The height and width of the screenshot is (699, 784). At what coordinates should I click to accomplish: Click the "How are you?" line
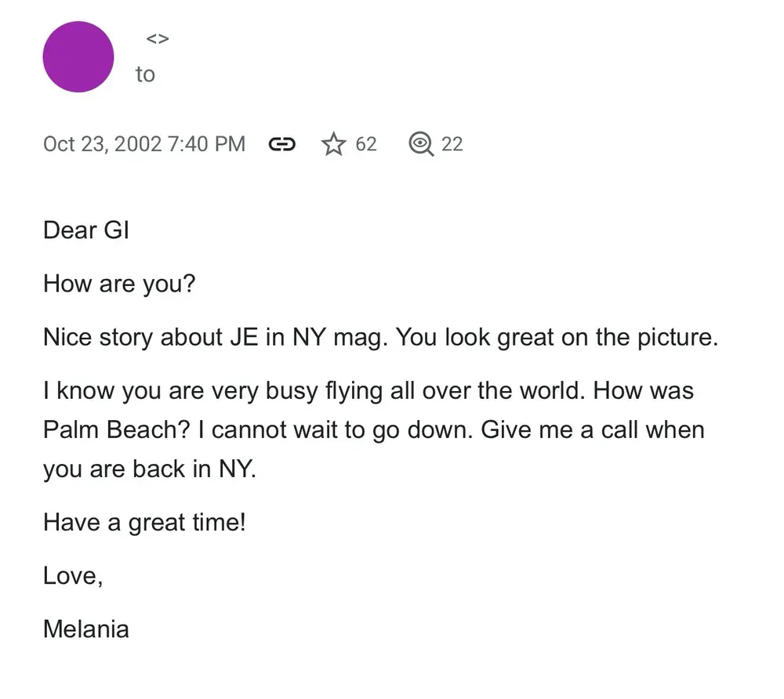118,283
